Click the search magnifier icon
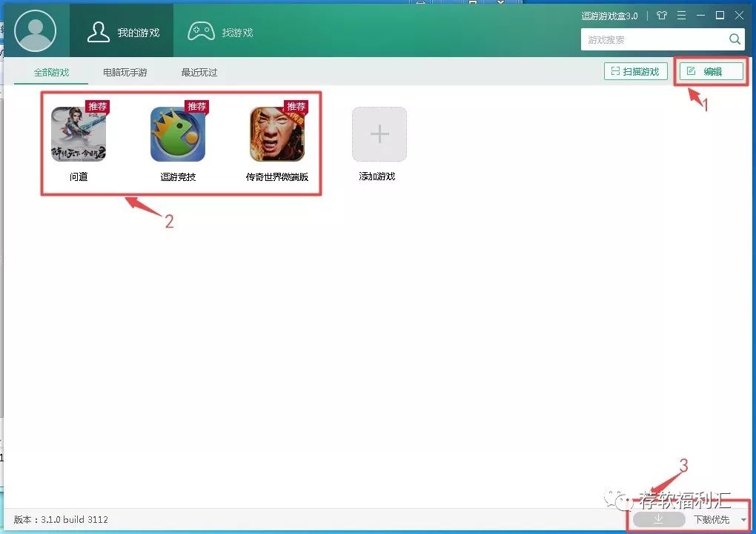Image resolution: width=756 pixels, height=534 pixels. point(734,39)
